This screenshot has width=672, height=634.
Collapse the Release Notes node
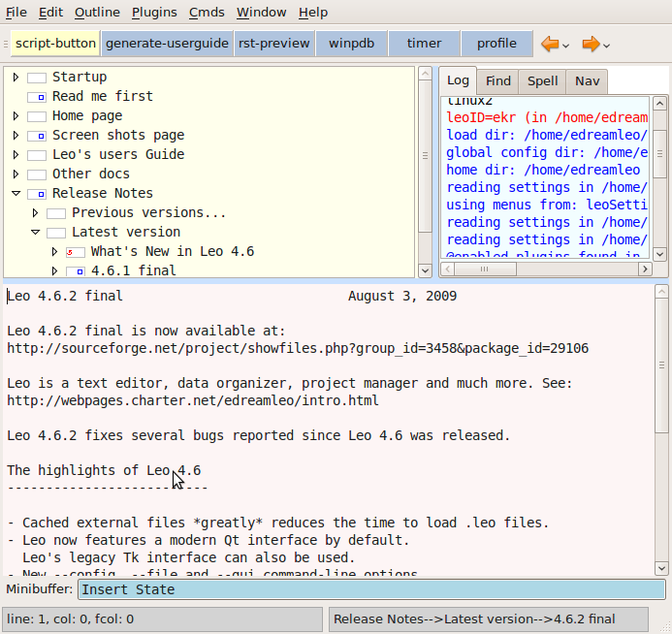click(16, 194)
